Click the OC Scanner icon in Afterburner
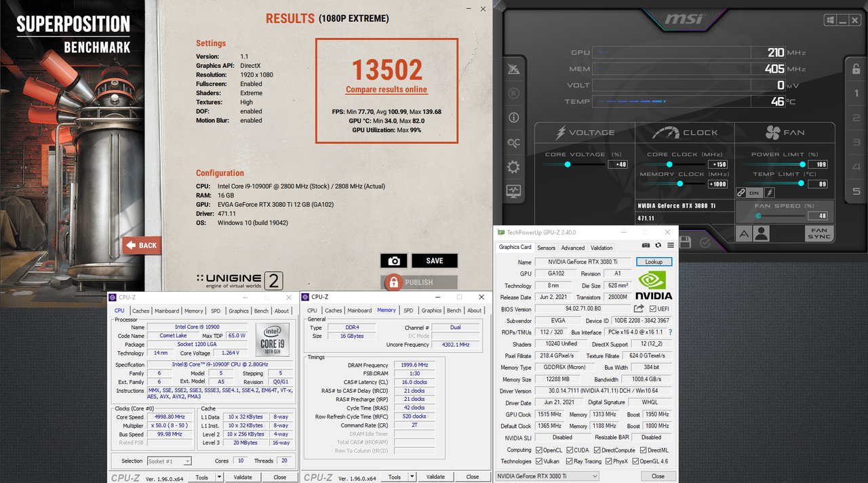Screen dimensions: 868x483 pyautogui.click(x=513, y=142)
